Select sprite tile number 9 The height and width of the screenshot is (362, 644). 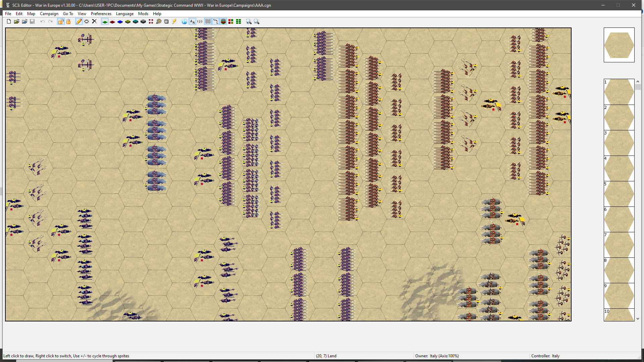619,296
